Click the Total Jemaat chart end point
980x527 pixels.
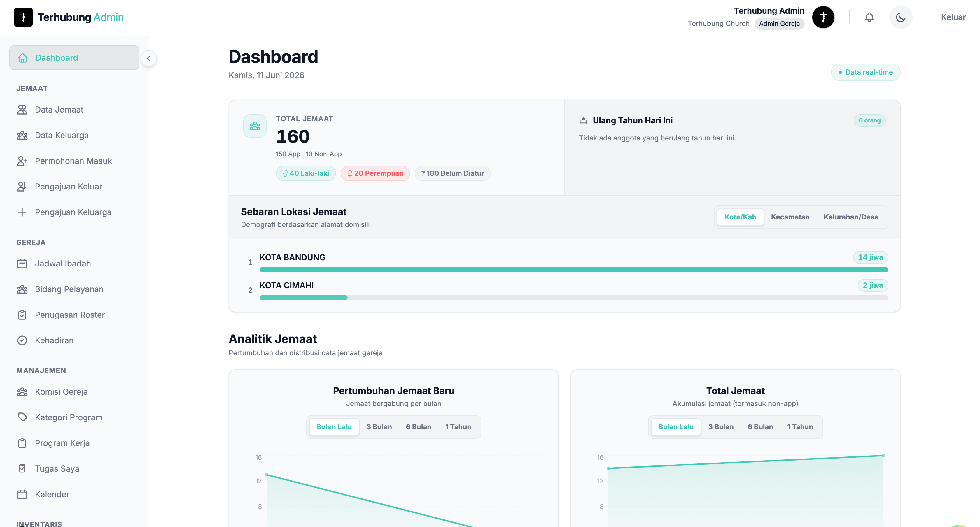point(883,456)
